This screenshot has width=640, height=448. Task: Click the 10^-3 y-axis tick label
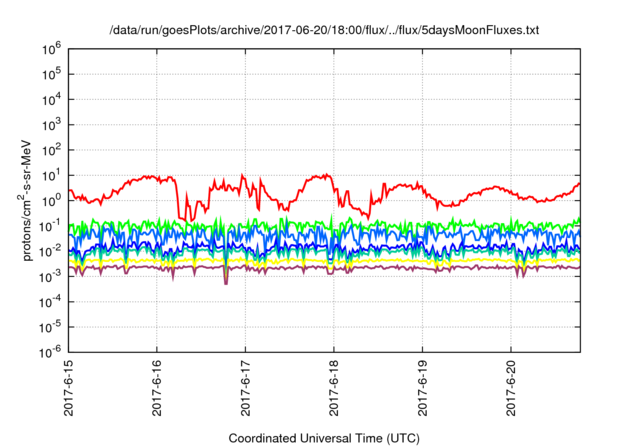pyautogui.click(x=50, y=277)
